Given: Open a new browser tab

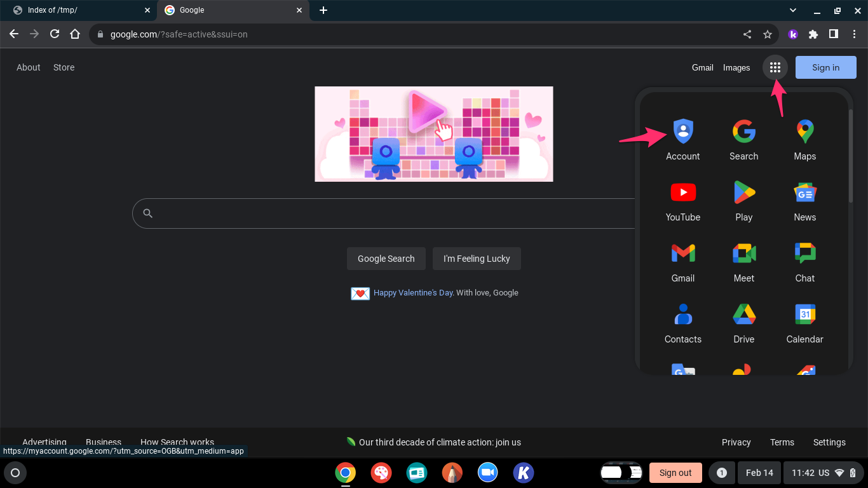Looking at the screenshot, I should click(x=323, y=10).
